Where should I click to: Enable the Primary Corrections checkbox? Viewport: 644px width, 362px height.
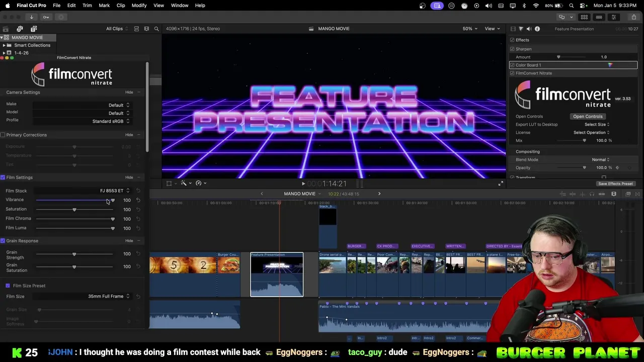3,135
